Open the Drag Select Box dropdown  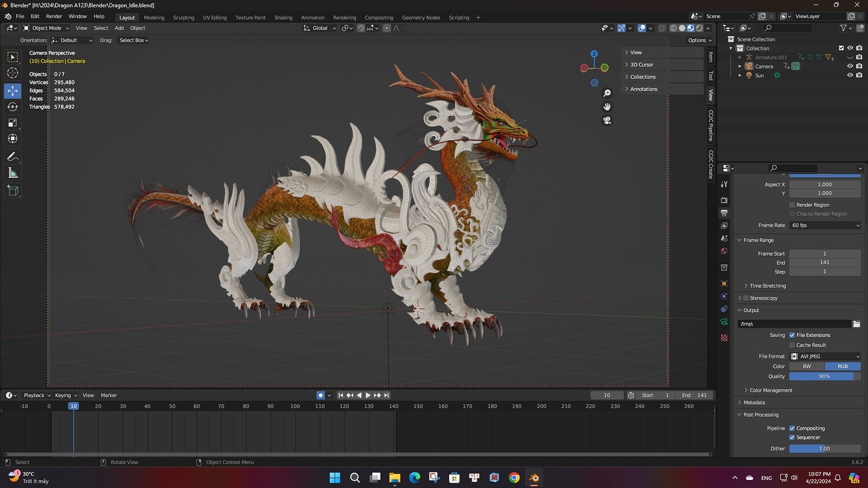coord(134,41)
